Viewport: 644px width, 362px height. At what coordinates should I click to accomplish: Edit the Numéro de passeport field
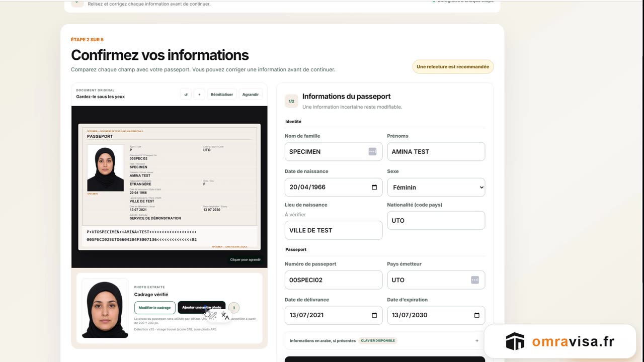334,280
